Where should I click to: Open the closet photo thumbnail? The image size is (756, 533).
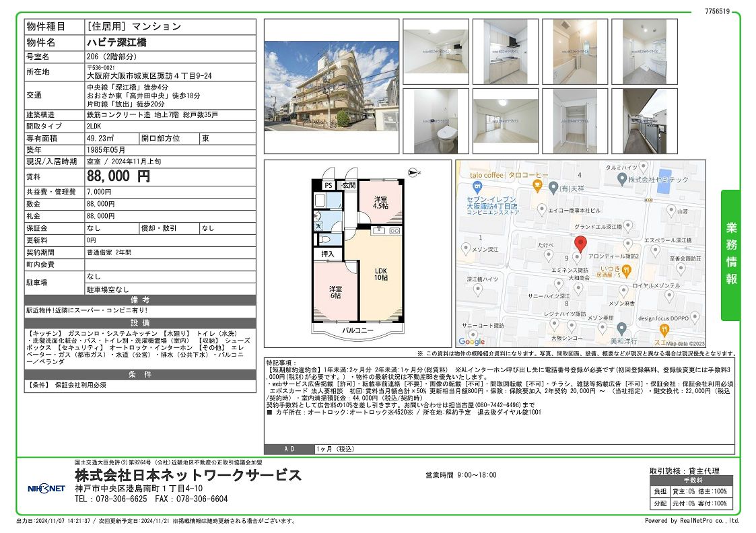[x=575, y=121]
